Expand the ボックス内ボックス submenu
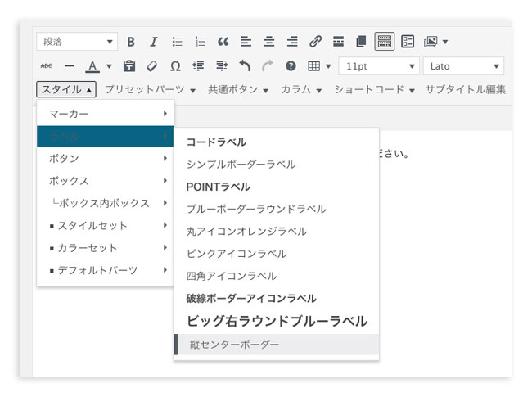 106,203
